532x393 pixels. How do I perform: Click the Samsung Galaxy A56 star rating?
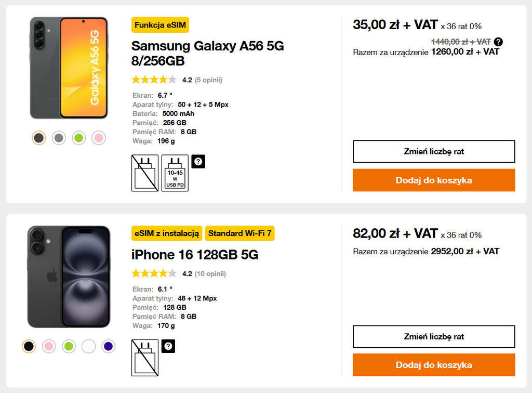(x=154, y=80)
